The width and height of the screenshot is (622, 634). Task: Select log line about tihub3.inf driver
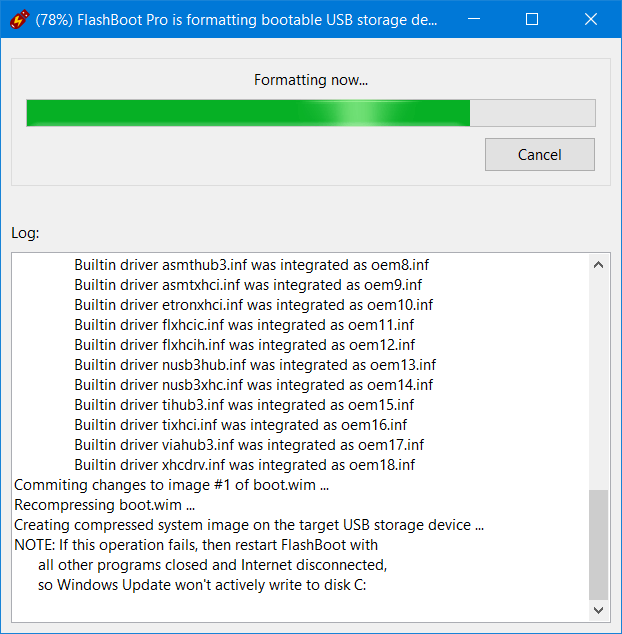pos(244,405)
